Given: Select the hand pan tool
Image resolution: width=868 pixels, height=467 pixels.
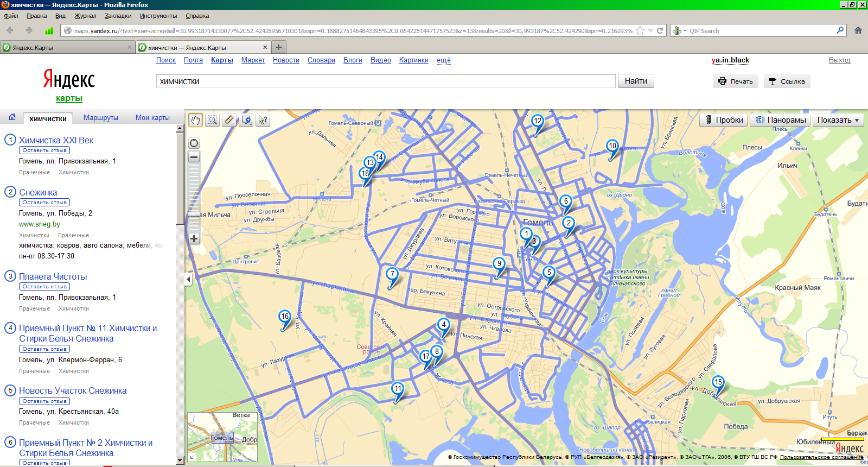Looking at the screenshot, I should 195,120.
